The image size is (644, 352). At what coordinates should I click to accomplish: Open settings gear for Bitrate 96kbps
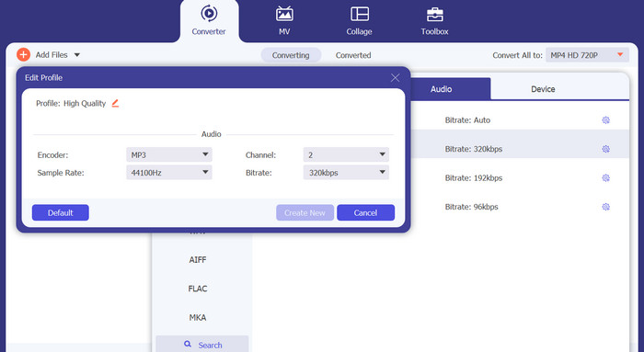point(605,207)
